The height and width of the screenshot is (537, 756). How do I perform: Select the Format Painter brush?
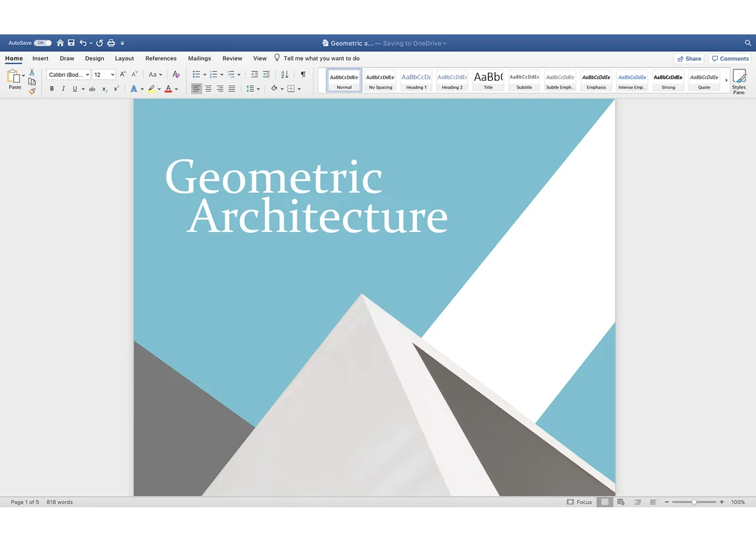(32, 91)
